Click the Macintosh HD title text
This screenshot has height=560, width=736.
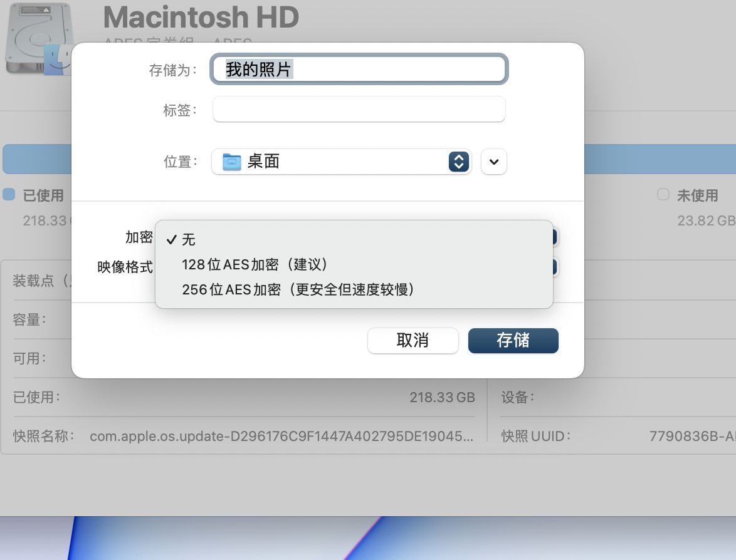pyautogui.click(x=201, y=18)
